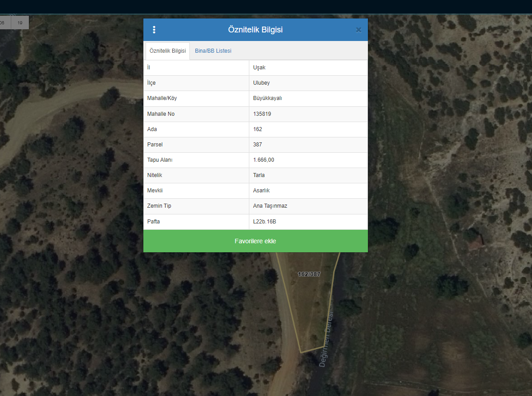Screen dimensions: 532x396
Task: Select the Öznitelik Bilgisi tab
Action: 168,51
